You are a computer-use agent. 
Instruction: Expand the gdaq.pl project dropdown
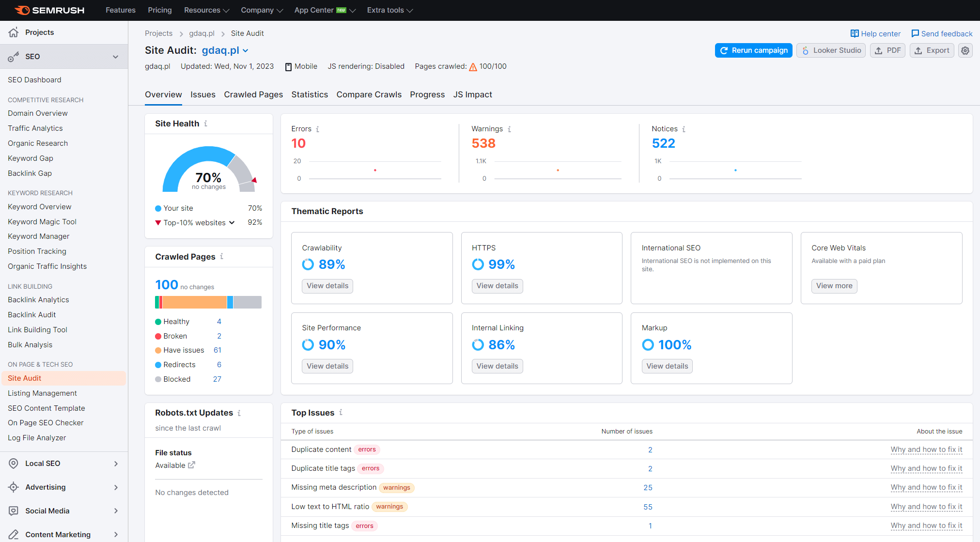tap(246, 50)
